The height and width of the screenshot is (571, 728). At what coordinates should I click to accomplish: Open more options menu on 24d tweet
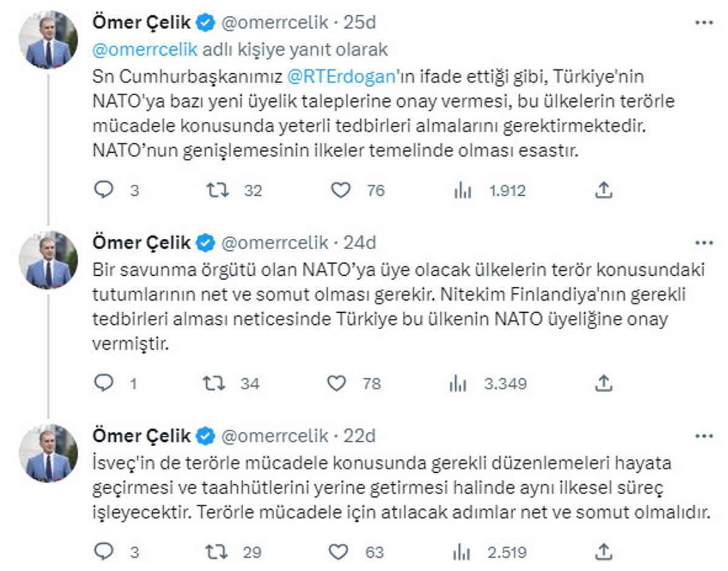click(x=704, y=243)
